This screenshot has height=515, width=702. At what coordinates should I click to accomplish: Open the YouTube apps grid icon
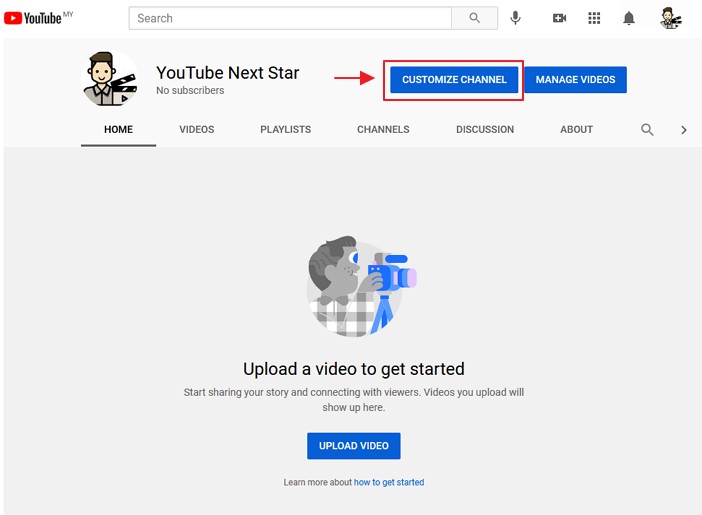click(594, 18)
